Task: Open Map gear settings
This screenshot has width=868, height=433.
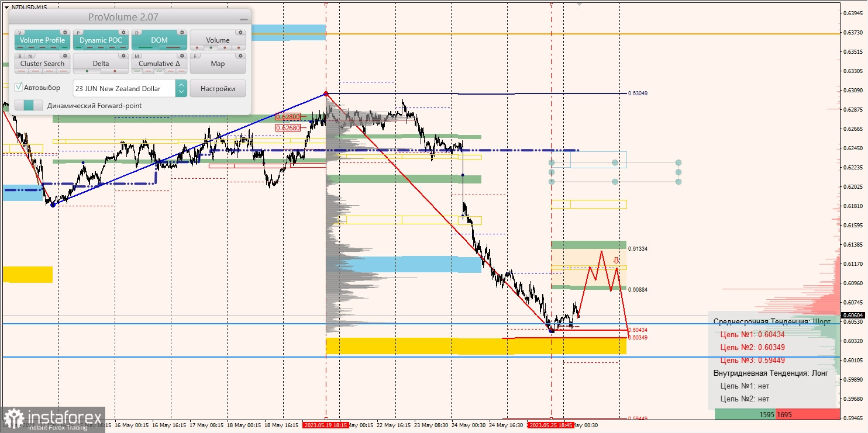Action: coord(240,56)
